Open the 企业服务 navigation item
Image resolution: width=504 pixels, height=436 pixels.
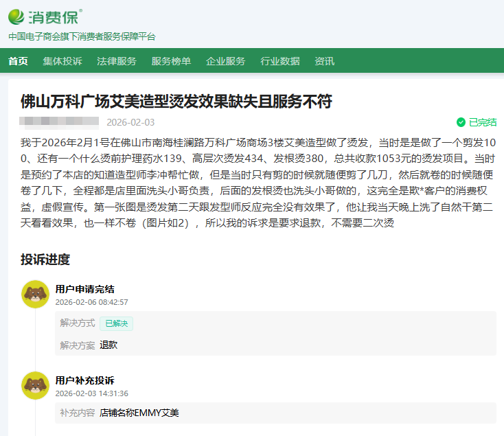[225, 61]
